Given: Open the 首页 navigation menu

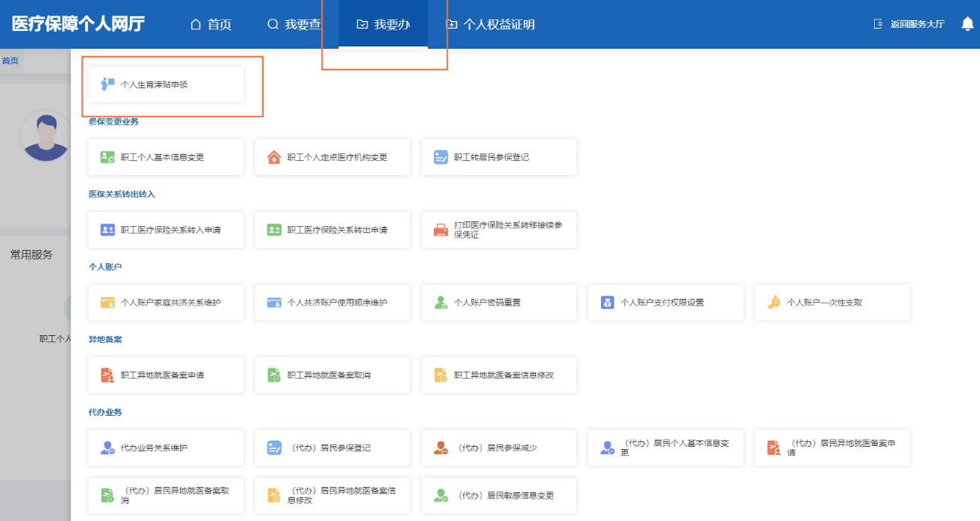Looking at the screenshot, I should coord(211,24).
